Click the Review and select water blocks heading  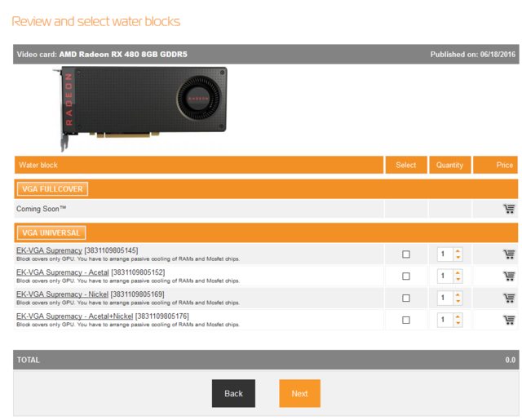click(96, 22)
